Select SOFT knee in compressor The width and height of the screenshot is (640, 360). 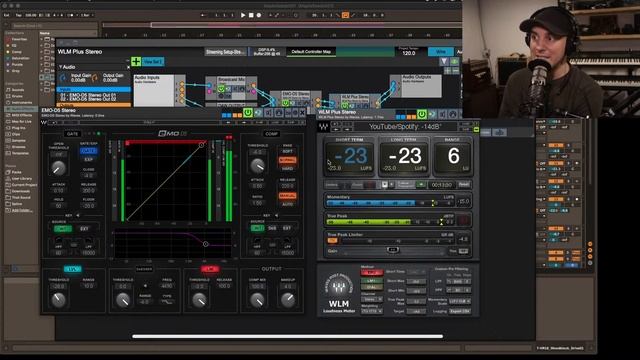(x=287, y=151)
